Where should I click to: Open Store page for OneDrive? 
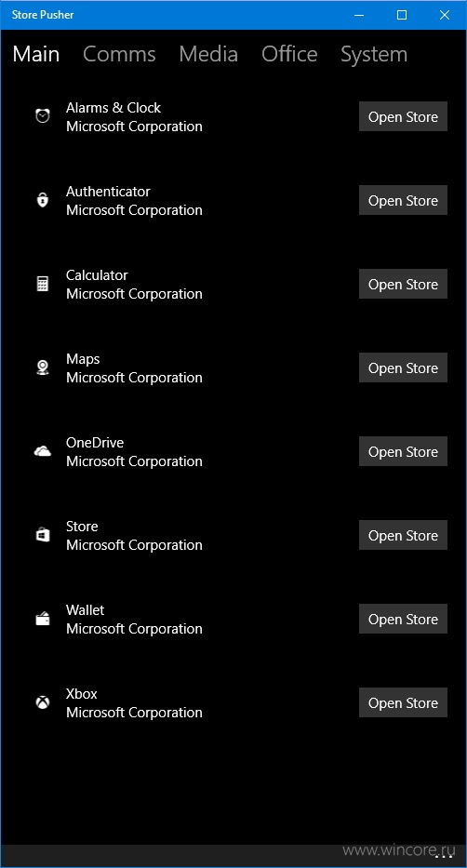403,452
